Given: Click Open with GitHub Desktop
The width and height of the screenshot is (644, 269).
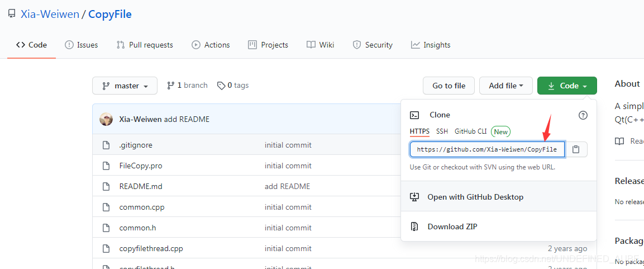Looking at the screenshot, I should [475, 197].
